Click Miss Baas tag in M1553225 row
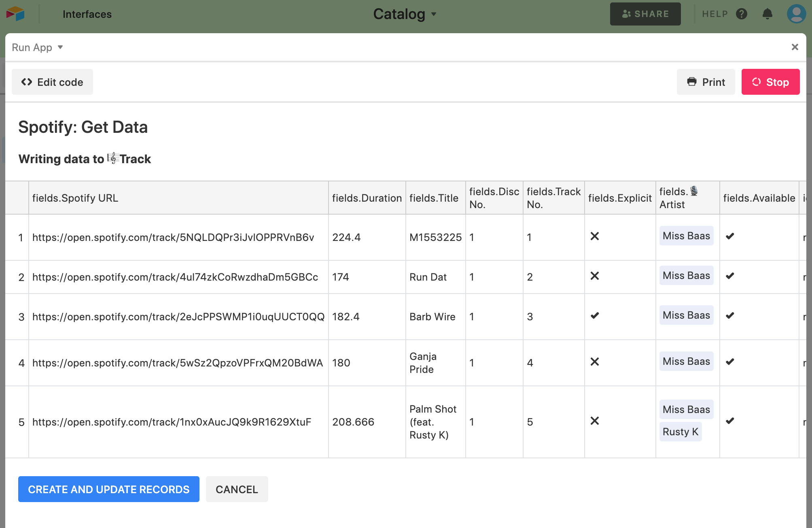This screenshot has width=812, height=528. pyautogui.click(x=686, y=236)
